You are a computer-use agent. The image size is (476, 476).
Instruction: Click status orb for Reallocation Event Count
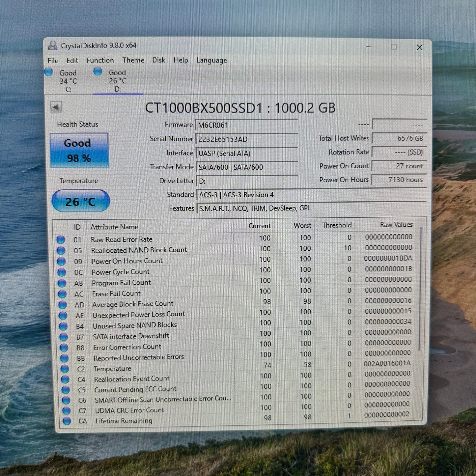coord(65,379)
